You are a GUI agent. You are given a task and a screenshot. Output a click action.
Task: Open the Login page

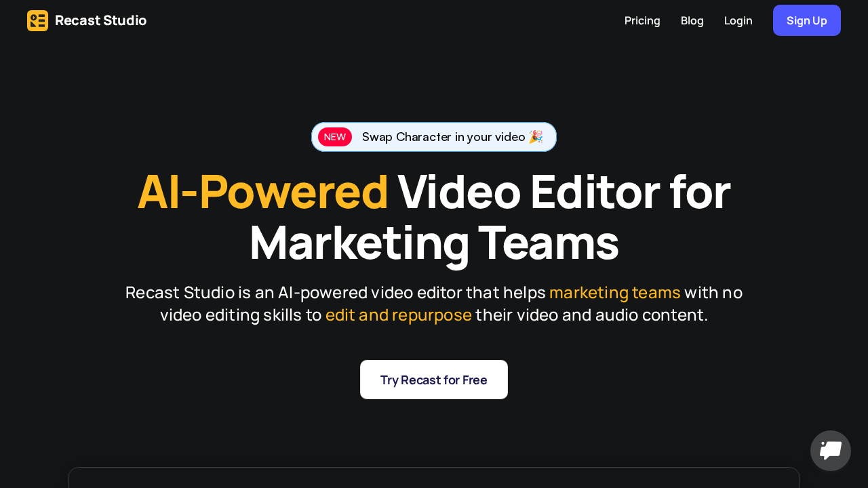(x=738, y=20)
